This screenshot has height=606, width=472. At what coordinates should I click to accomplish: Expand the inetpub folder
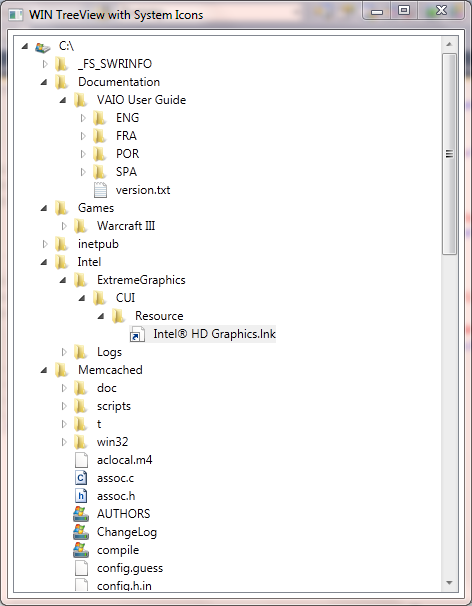click(45, 244)
